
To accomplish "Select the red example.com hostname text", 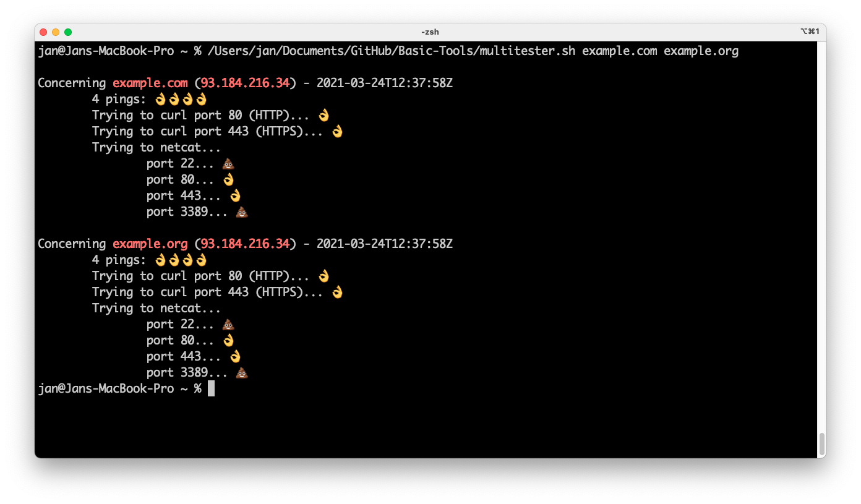I will click(x=150, y=82).
